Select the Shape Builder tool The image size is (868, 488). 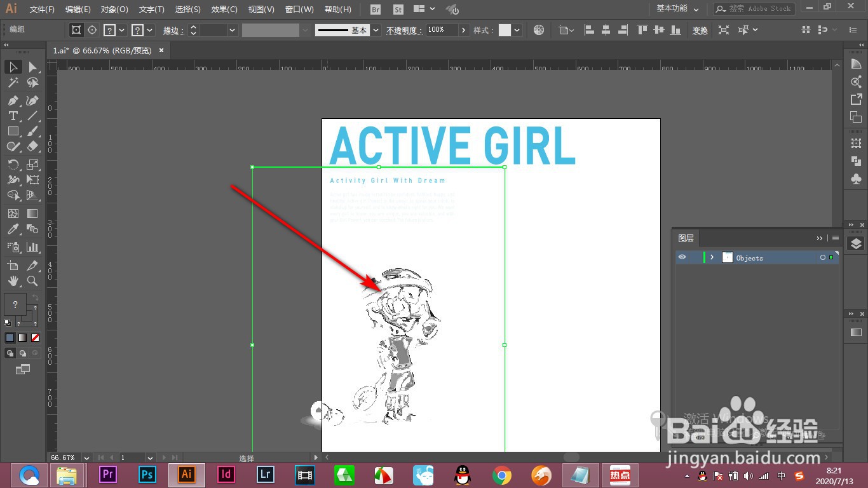[x=13, y=195]
